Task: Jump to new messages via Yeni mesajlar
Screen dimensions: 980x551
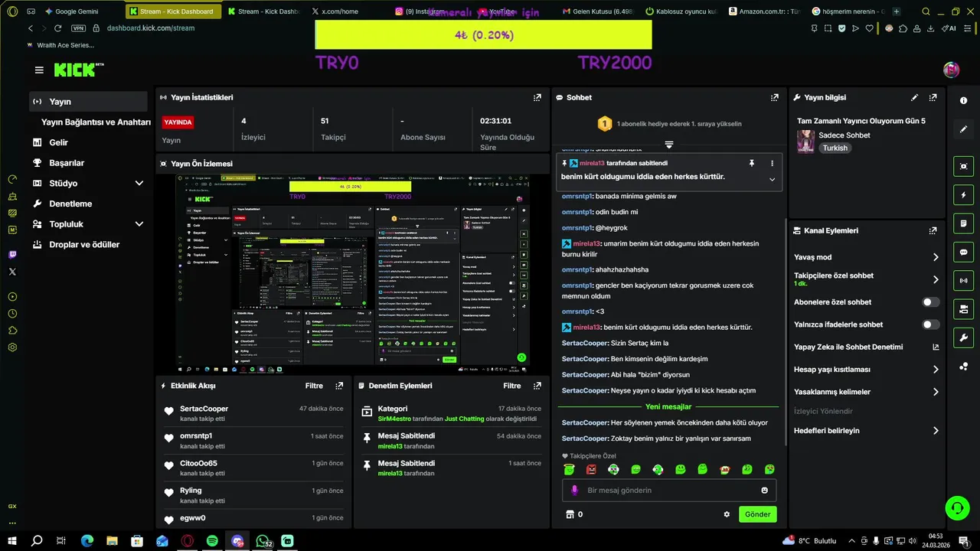Action: [x=668, y=407]
